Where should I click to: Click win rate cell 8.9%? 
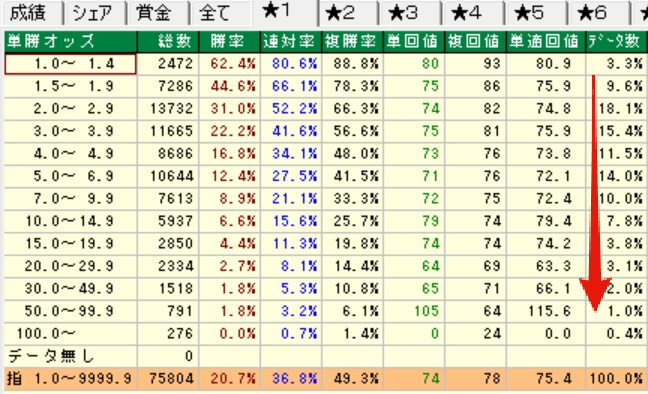[x=229, y=199]
